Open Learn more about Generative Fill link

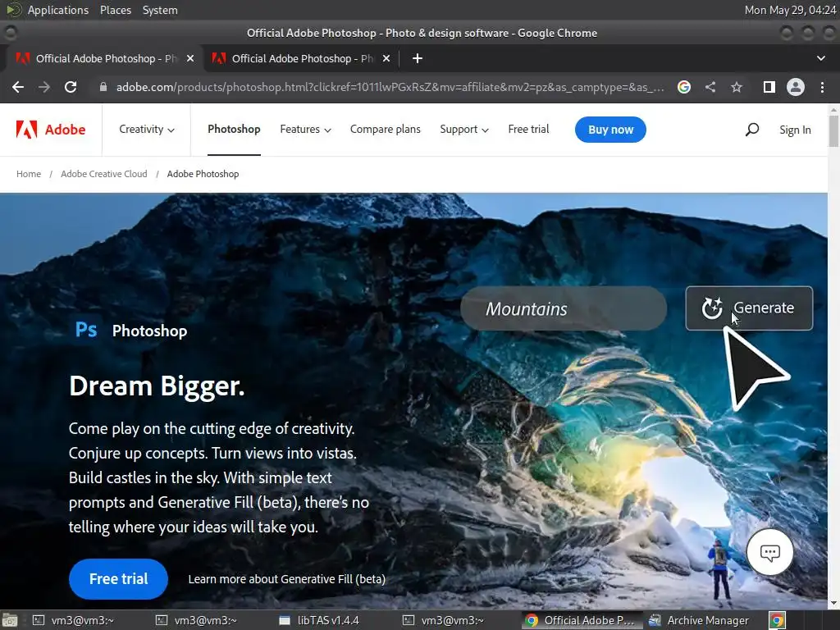286,579
